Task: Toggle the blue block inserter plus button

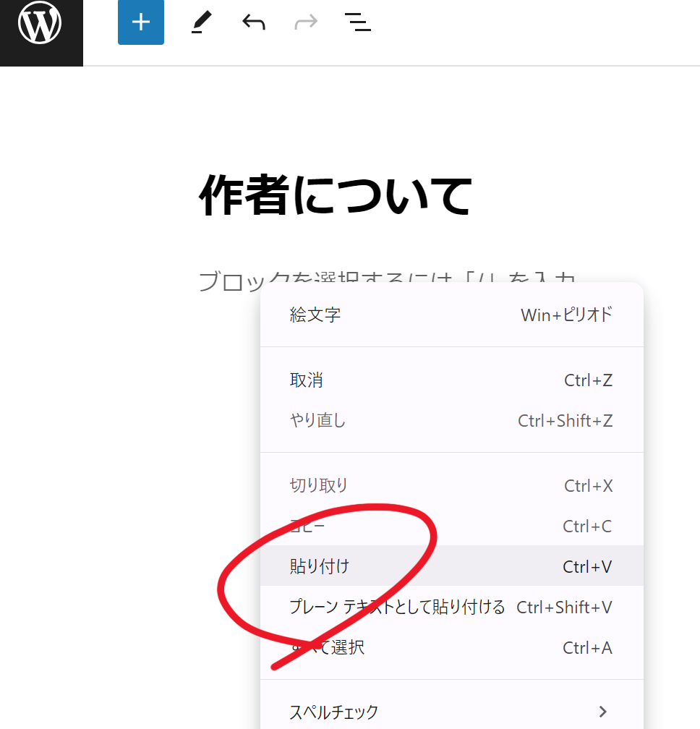Action: (x=141, y=22)
